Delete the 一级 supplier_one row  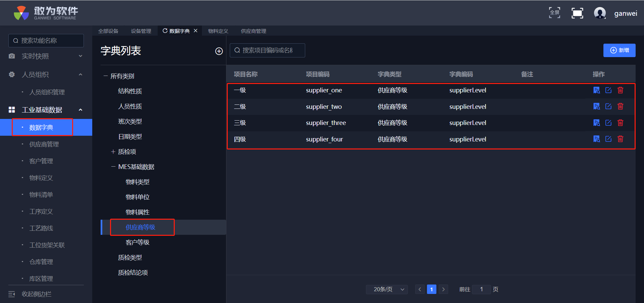[621, 90]
